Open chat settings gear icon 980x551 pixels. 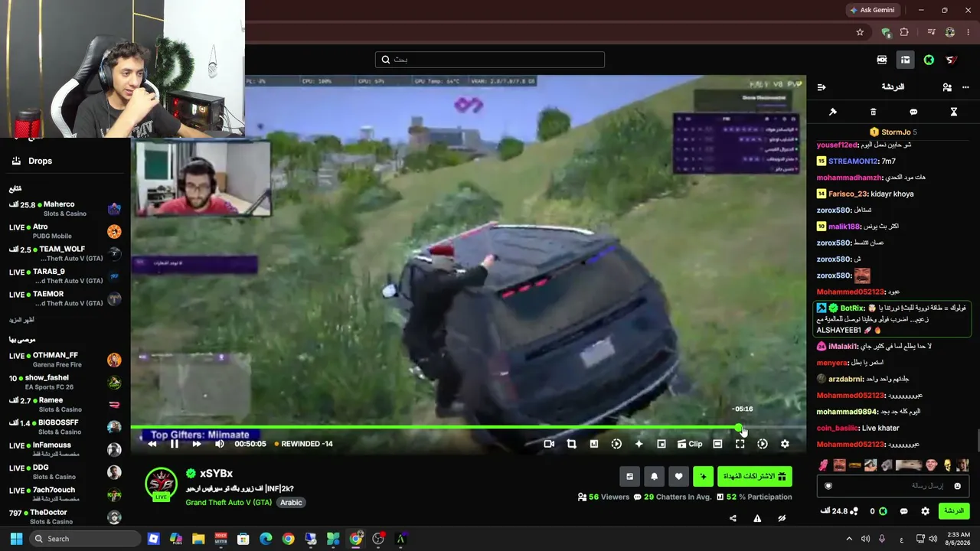click(x=925, y=511)
